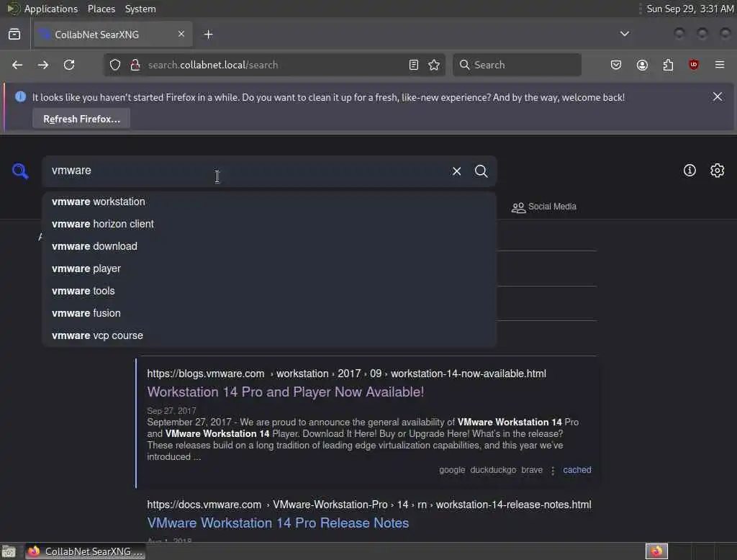Select the vmware download suggestion
Screen dimensions: 737x560
click(269, 246)
